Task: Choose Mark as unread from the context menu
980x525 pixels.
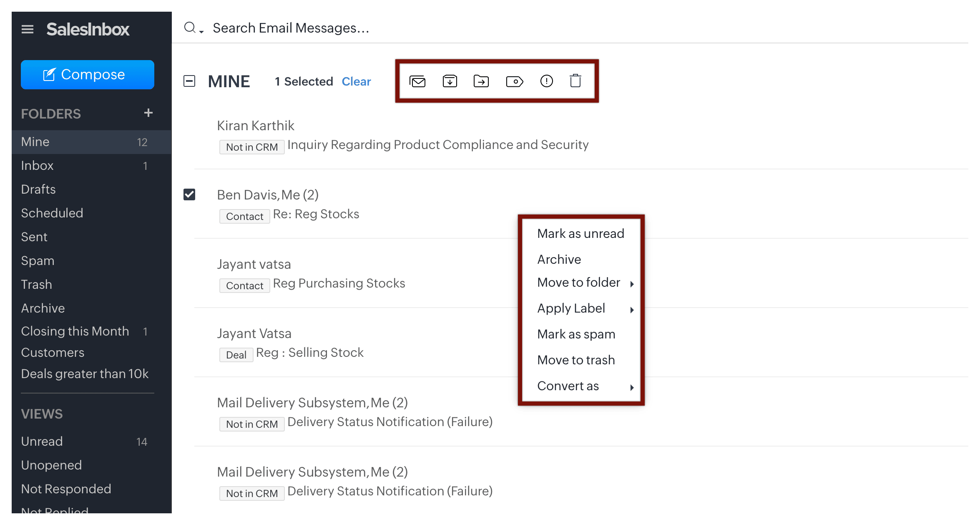Action: tap(580, 233)
